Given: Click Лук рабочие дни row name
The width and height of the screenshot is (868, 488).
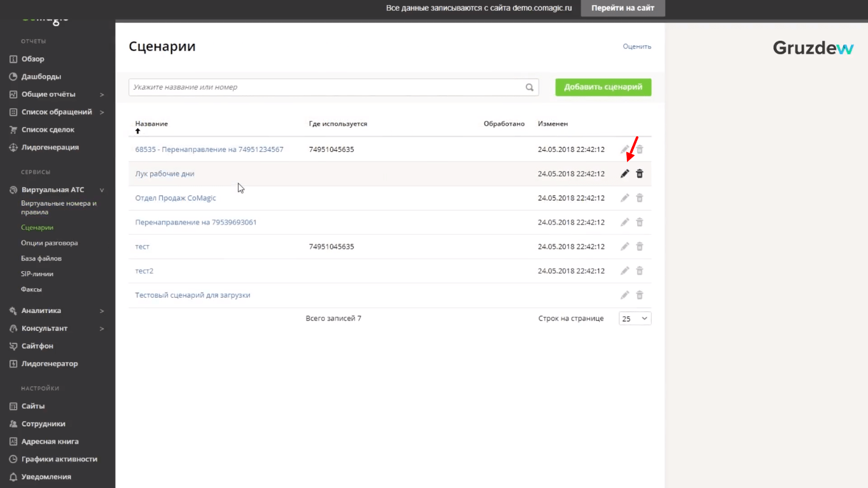Looking at the screenshot, I should (165, 174).
